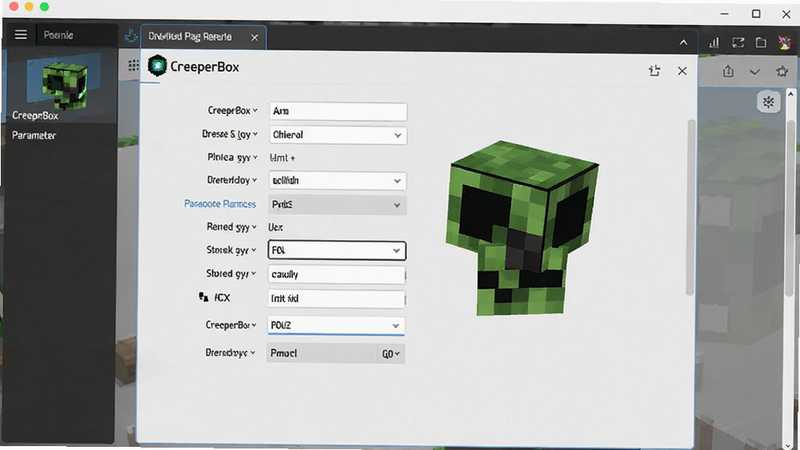Click the icon next to fCX label
This screenshot has height=450, width=800.
coord(204,297)
